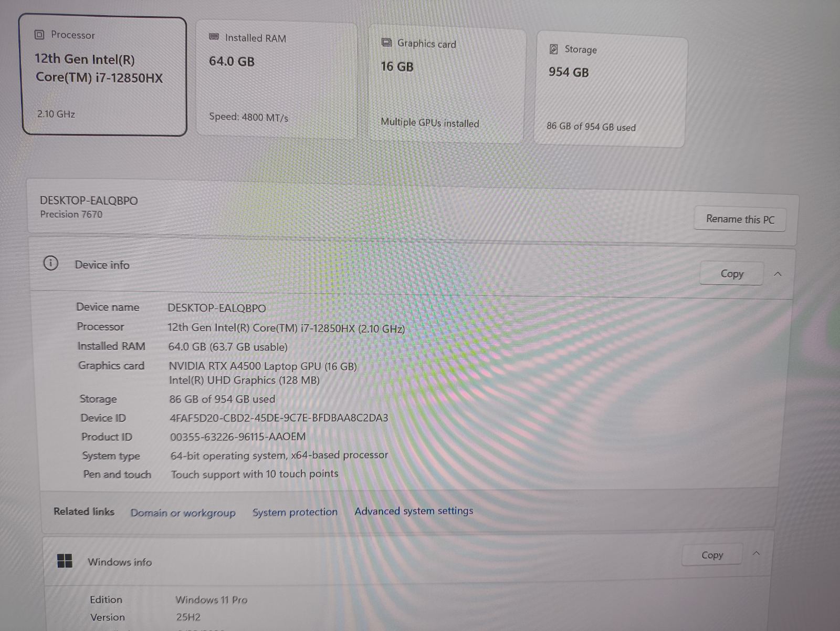Click the Multiple GPUs installed text
840x631 pixels.
tap(430, 122)
